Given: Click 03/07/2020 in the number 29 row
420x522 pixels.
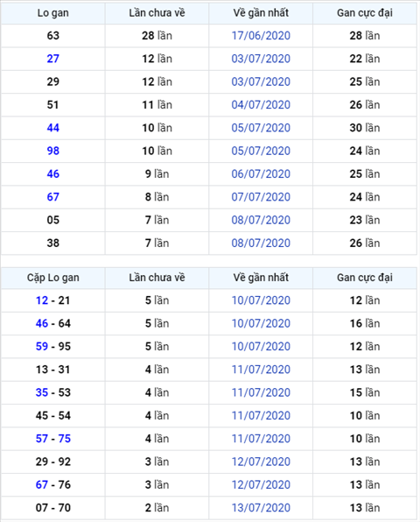Looking at the screenshot, I should click(x=261, y=81).
